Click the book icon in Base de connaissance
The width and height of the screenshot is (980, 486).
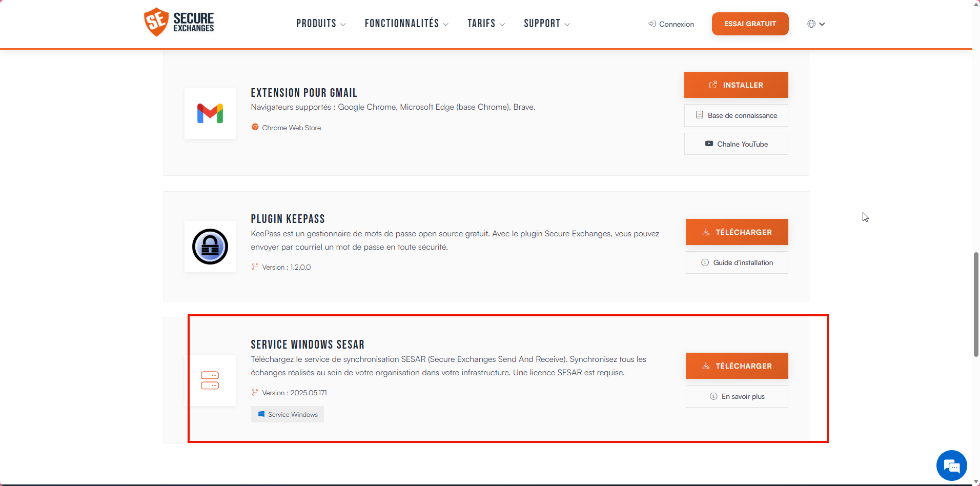(x=699, y=115)
